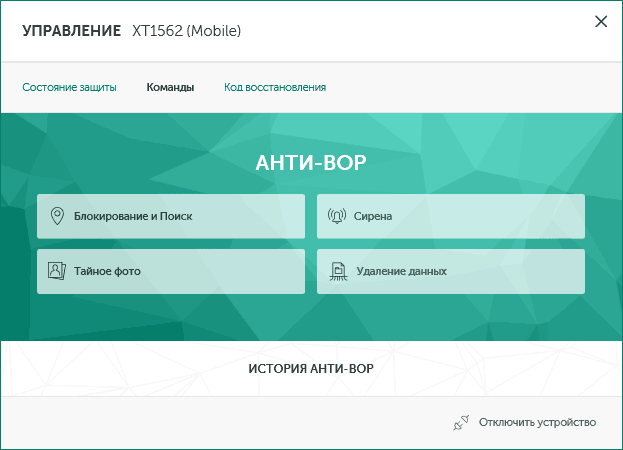The height and width of the screenshot is (450, 623).
Task: Click the АНТИ-ВОР heading in banner
Action: (x=311, y=163)
